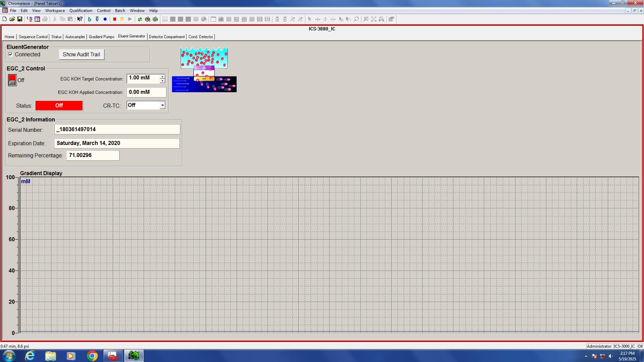The width and height of the screenshot is (644, 362).
Task: Click the syringe inject icon in toolbar
Action: coord(97,19)
